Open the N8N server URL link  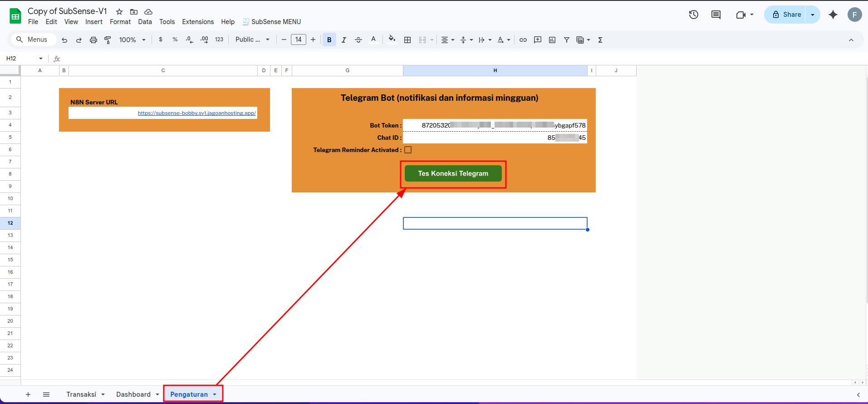point(196,113)
